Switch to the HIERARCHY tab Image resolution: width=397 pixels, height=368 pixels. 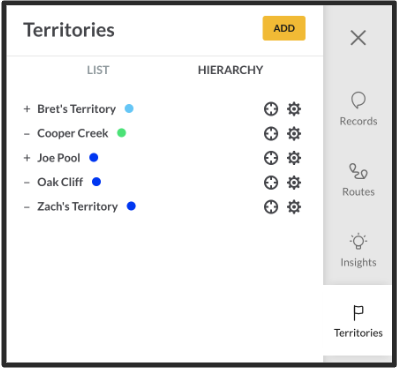click(x=230, y=70)
